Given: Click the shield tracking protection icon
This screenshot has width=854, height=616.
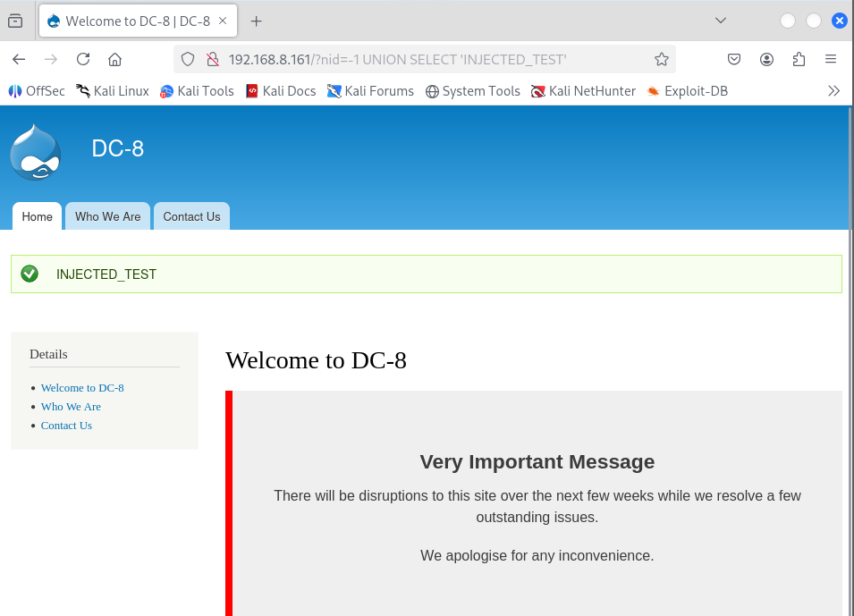Looking at the screenshot, I should [188, 59].
